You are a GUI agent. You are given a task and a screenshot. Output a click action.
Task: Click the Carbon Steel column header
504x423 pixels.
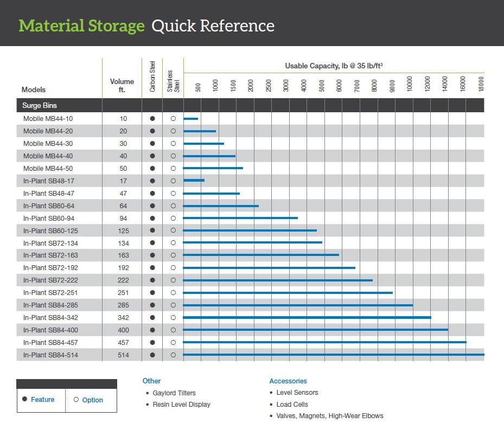(x=152, y=76)
